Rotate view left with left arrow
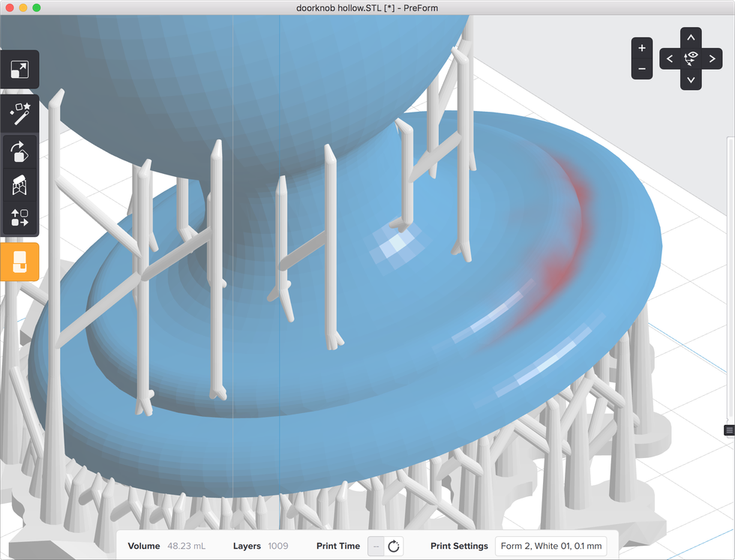The image size is (735, 560). pos(670,58)
